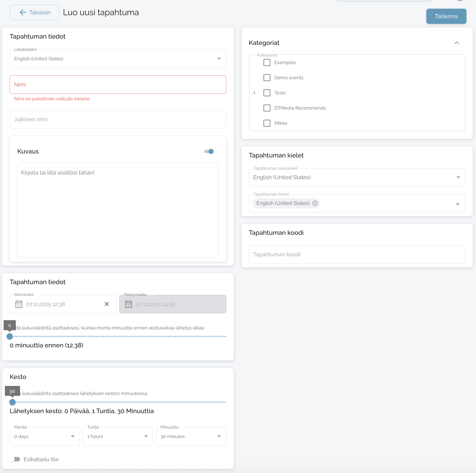The width and height of the screenshot is (476, 473).
Task: Check the DTMedia Recommends checkbox
Action: point(267,108)
